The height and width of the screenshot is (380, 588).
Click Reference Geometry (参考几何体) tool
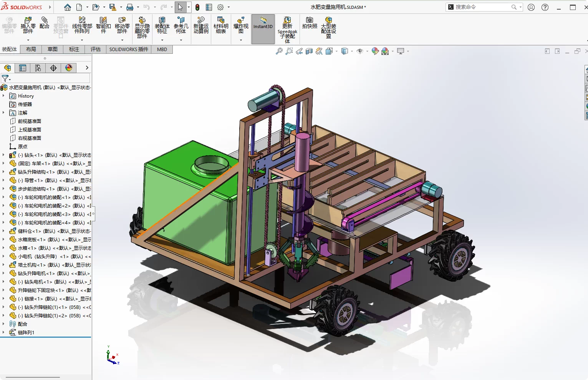point(181,25)
